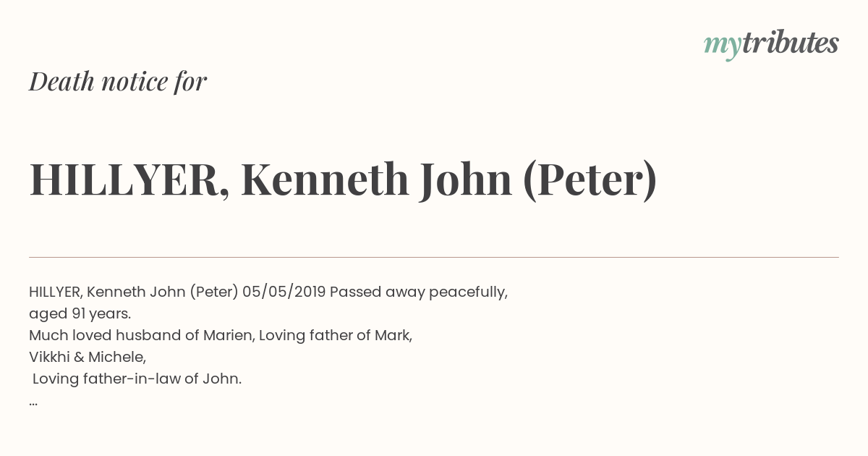
Task: Click the green 'my' part of logo
Action: [x=722, y=46]
